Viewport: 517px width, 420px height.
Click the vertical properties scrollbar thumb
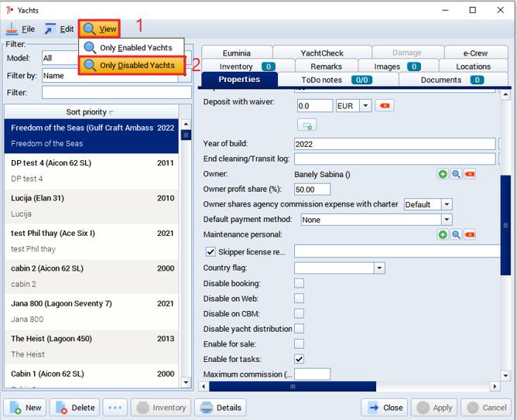coord(505,225)
